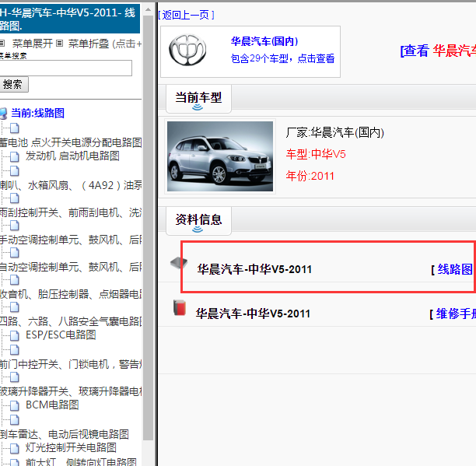Open the 维修手册 link for 中华V5-2011

click(x=456, y=314)
